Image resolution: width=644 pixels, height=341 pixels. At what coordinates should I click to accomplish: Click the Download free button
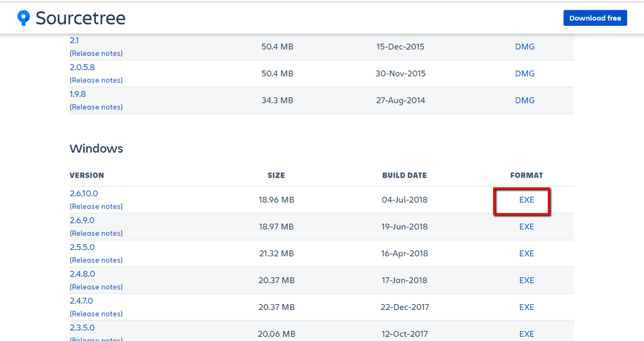tap(595, 18)
